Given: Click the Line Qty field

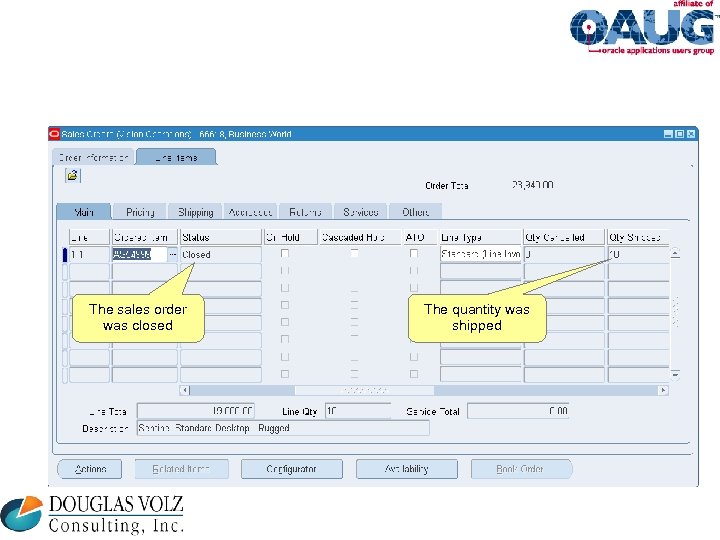Looking at the screenshot, I should (358, 411).
